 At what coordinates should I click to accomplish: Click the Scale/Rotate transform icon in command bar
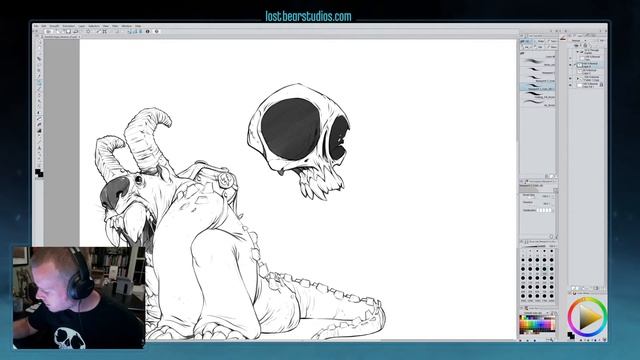click(104, 31)
